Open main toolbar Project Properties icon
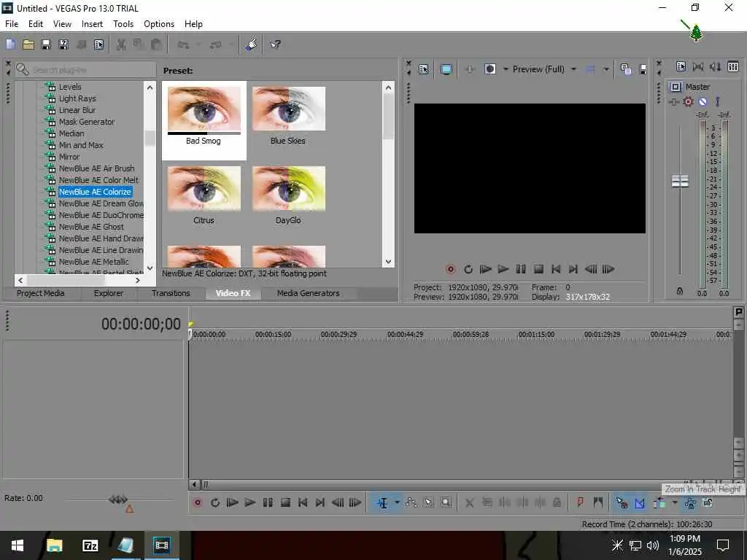The image size is (747, 560). coord(98,44)
